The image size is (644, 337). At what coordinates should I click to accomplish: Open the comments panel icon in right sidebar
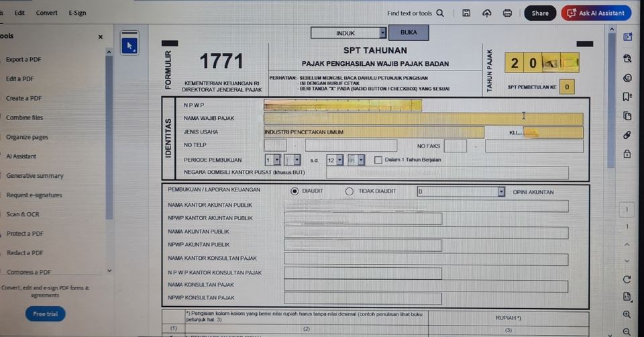pos(627,78)
